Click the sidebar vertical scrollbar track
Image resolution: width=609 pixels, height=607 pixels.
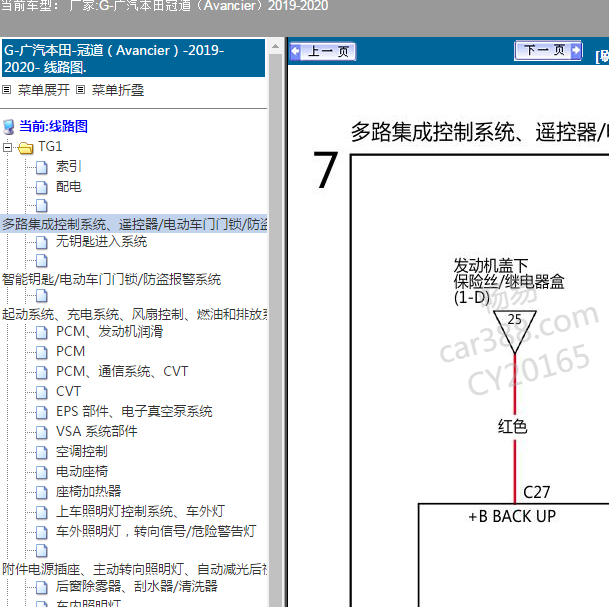[x=275, y=330]
